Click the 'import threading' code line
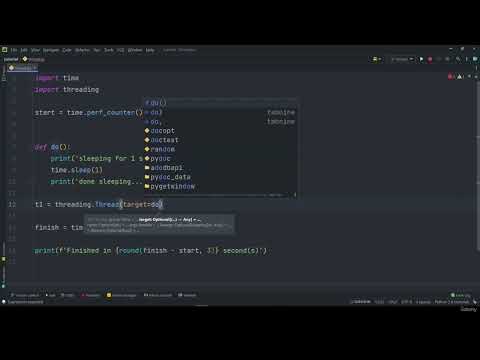The image size is (480, 360). pyautogui.click(x=67, y=90)
